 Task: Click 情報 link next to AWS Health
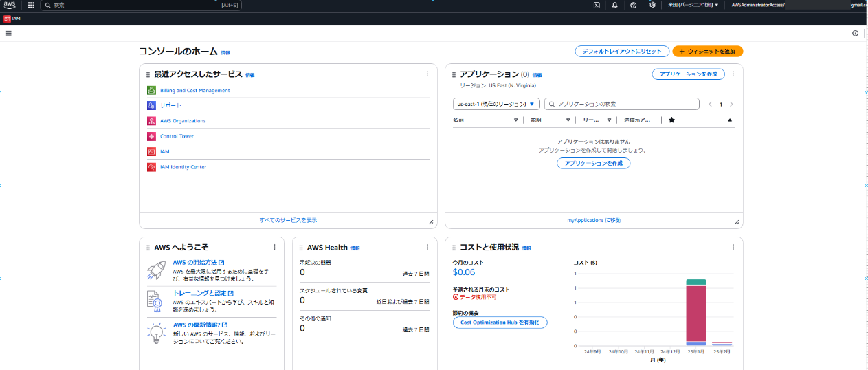click(355, 248)
